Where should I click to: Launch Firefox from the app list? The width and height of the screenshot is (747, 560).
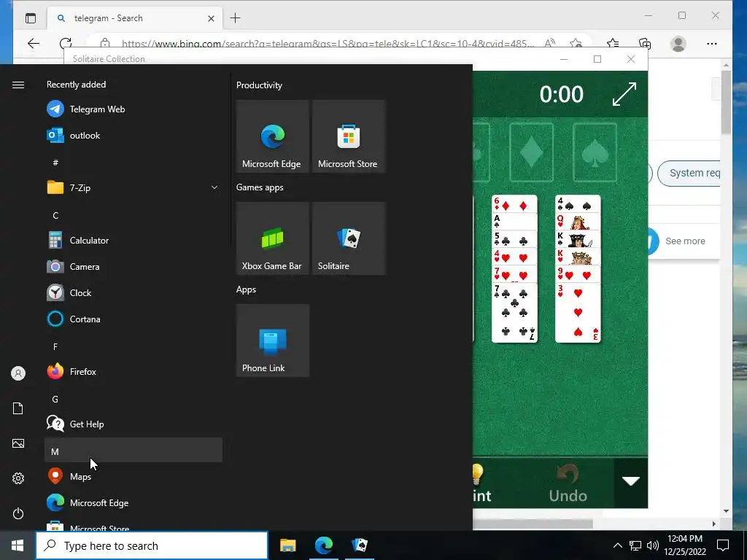point(133,371)
